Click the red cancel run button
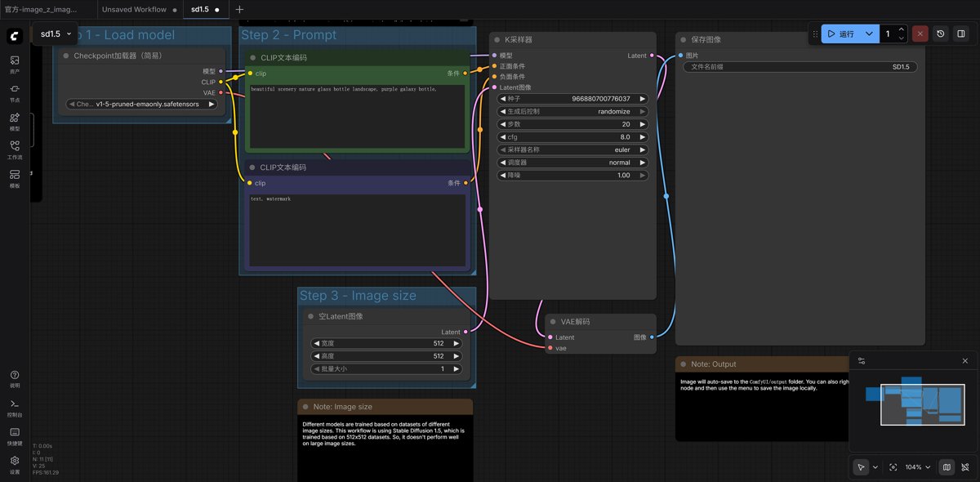 (920, 34)
